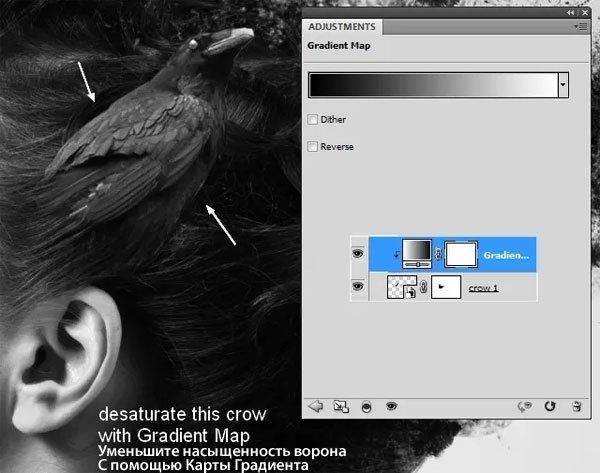Select the Gradient Map adjustment thumbnail
Image resolution: width=600 pixels, height=473 pixels.
click(x=417, y=254)
